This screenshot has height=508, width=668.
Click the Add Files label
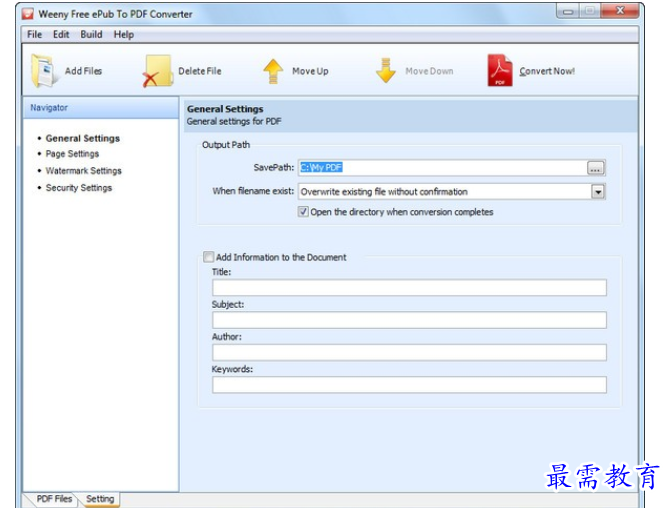84,71
